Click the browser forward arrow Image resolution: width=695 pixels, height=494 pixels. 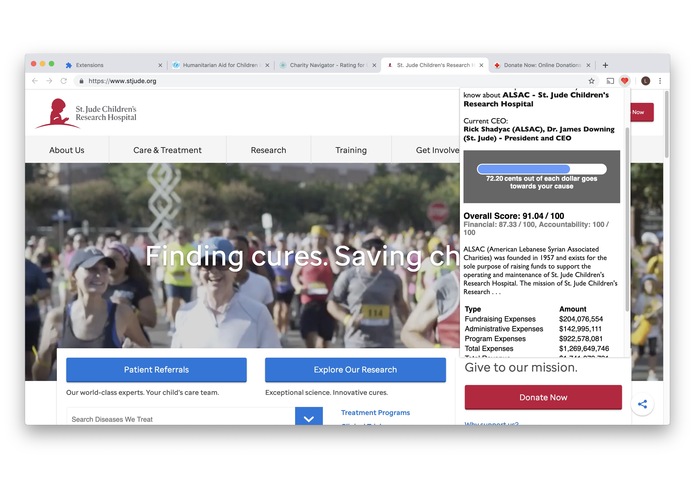[x=49, y=81]
